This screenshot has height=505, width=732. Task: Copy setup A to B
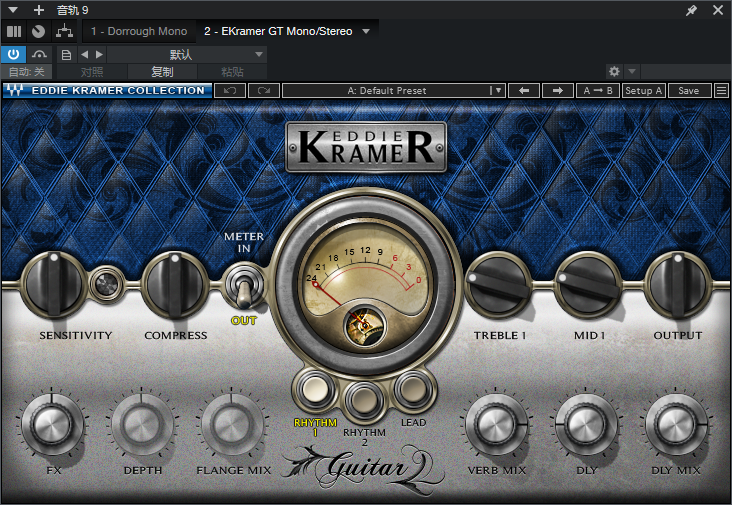coord(598,91)
